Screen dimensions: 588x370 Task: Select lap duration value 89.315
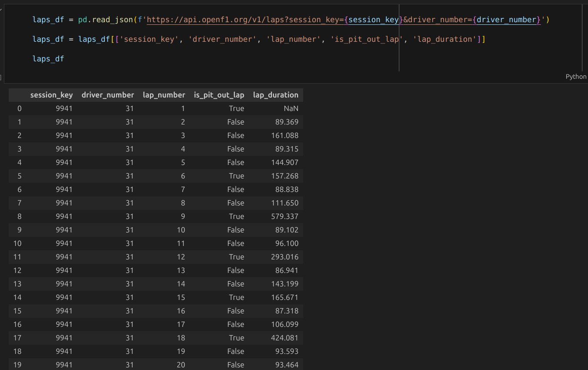tap(287, 149)
